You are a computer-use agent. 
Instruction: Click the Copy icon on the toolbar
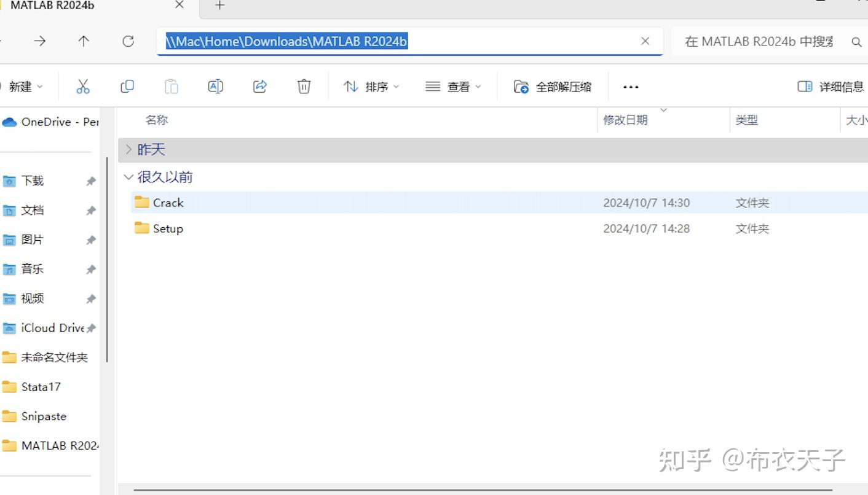pyautogui.click(x=127, y=86)
